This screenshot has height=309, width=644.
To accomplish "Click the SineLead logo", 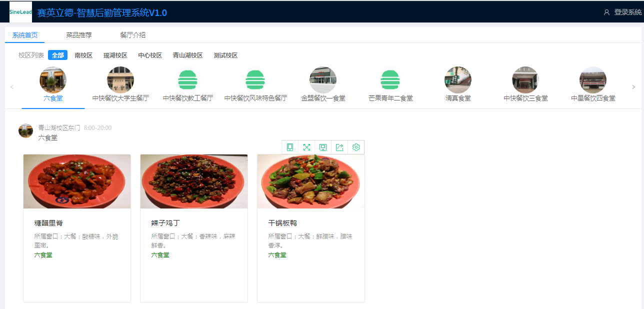I will point(20,12).
